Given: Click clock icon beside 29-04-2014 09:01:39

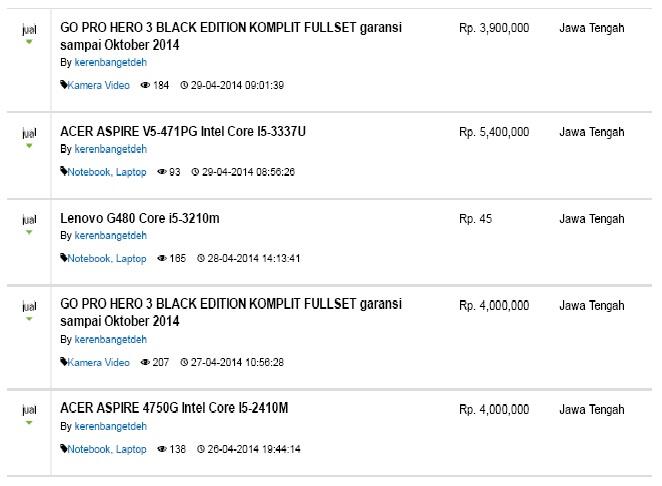Looking at the screenshot, I should [184, 85].
